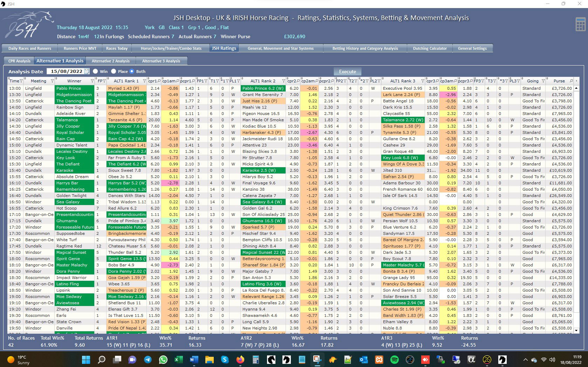588x367 pixels.
Task: Select the Midgetonamission winner cell
Action: (x=75, y=95)
